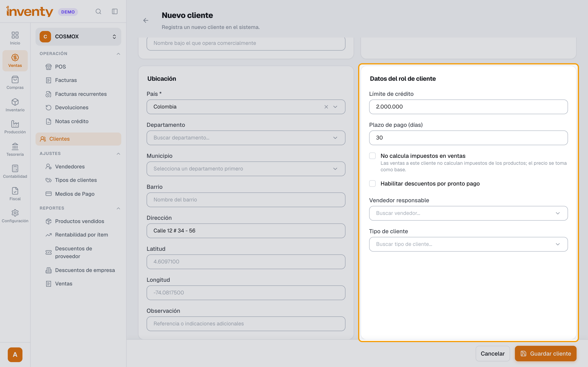588x367 pixels.
Task: Click the Guardar cliente button
Action: [546, 354]
